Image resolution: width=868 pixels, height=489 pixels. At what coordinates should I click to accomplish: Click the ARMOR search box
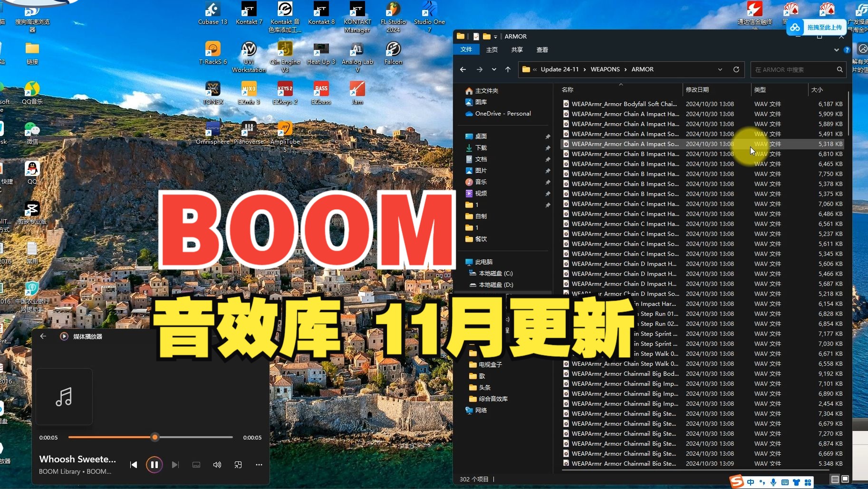(x=799, y=69)
